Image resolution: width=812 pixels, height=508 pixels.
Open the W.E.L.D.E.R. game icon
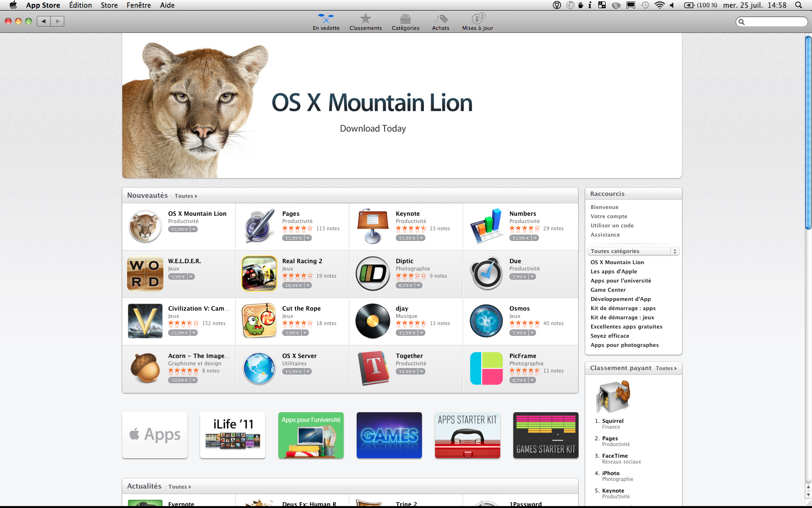pyautogui.click(x=145, y=274)
